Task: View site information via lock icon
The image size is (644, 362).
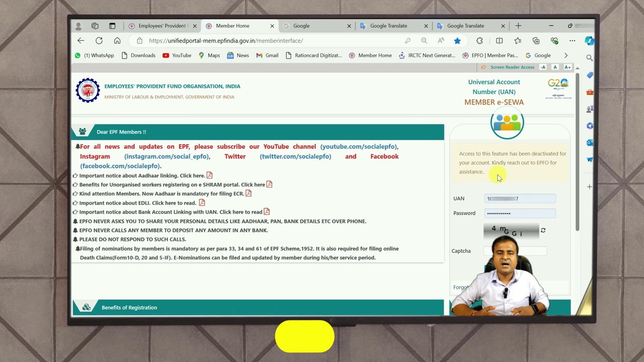Action: 139,41
